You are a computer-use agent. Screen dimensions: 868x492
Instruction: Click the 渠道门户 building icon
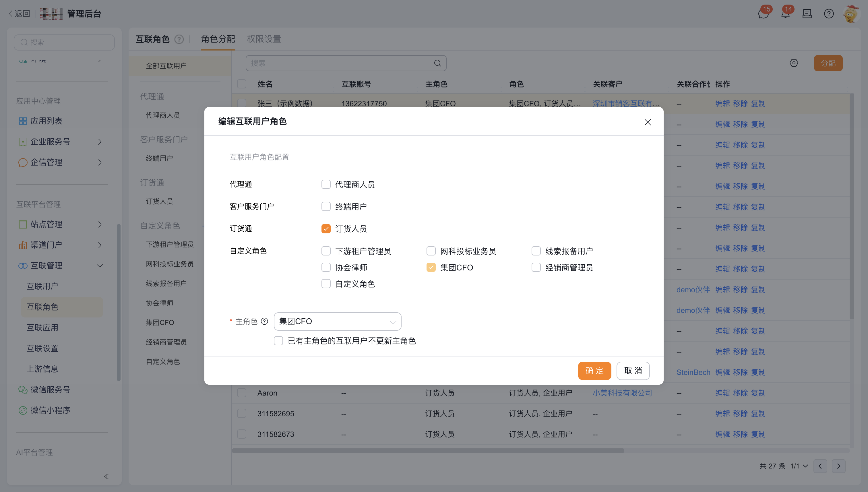point(23,245)
